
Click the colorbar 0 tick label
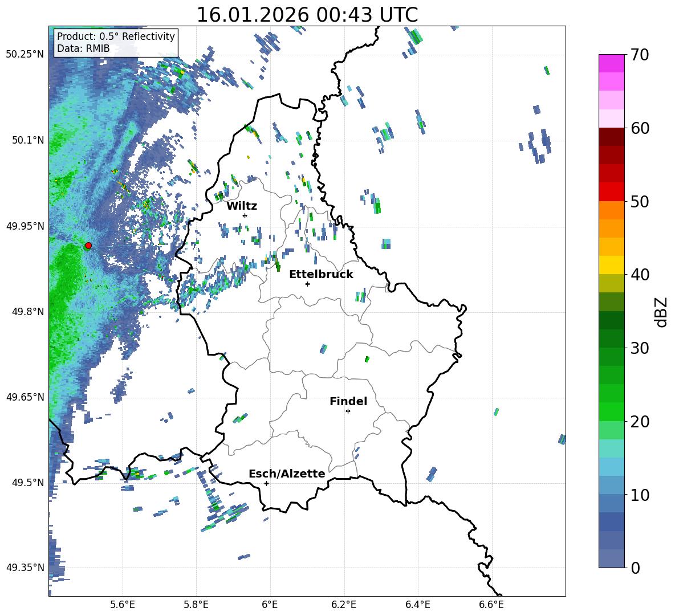tap(636, 568)
